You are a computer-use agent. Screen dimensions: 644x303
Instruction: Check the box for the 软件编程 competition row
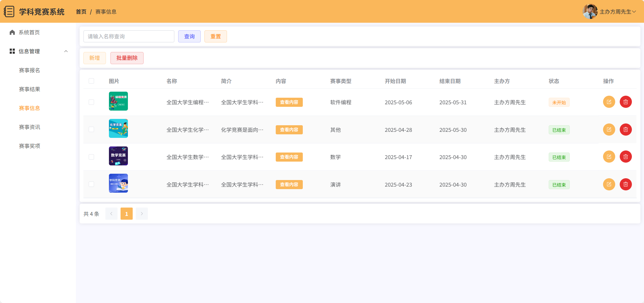91,102
